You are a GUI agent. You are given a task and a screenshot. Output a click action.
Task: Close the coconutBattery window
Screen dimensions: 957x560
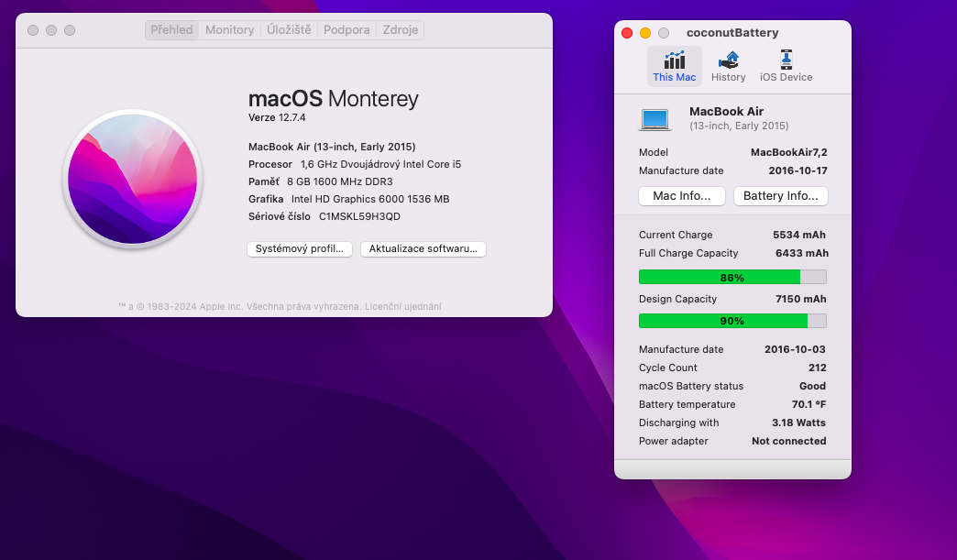[627, 33]
